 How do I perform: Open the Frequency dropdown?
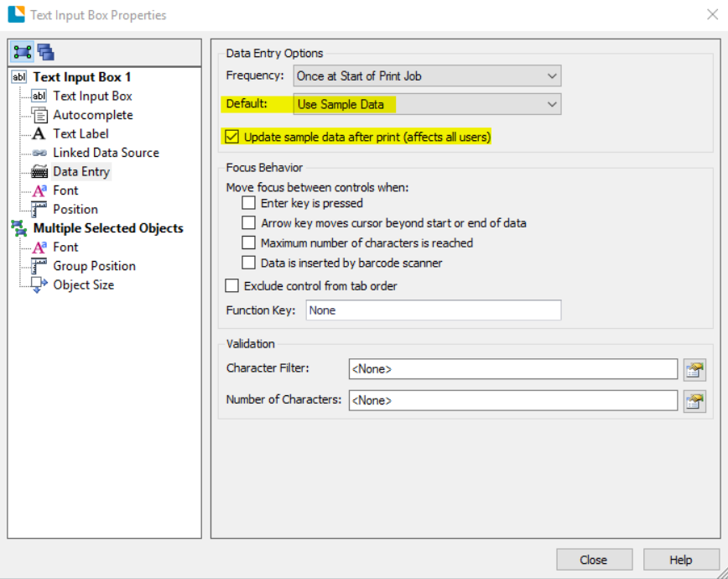click(x=427, y=76)
